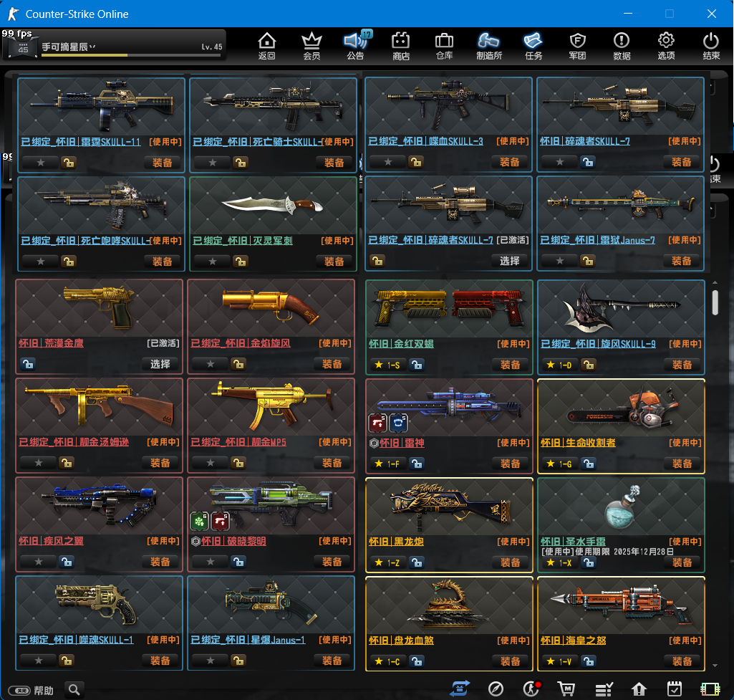Toggle the lock on 噬魂SKULL-1
Image resolution: width=734 pixels, height=700 pixels.
click(67, 660)
